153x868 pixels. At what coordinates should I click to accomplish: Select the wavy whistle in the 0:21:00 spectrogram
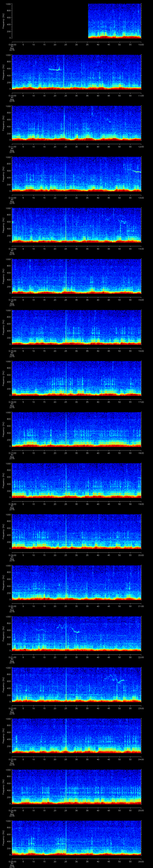(68, 628)
